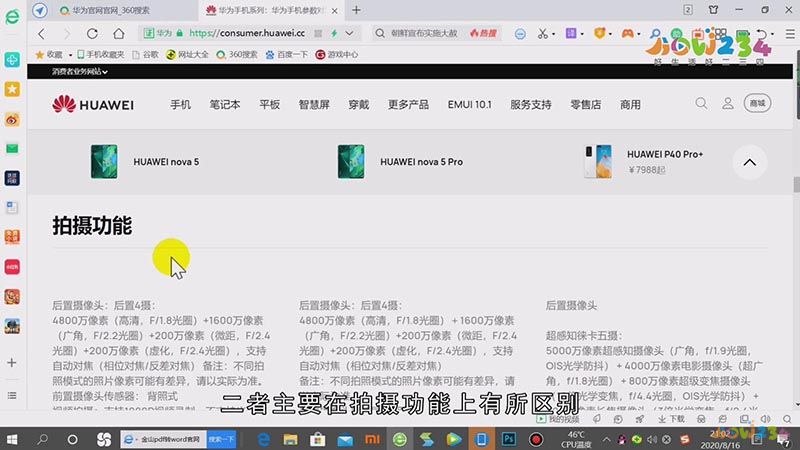
Task: Open the game controller extension
Action: click(x=628, y=34)
